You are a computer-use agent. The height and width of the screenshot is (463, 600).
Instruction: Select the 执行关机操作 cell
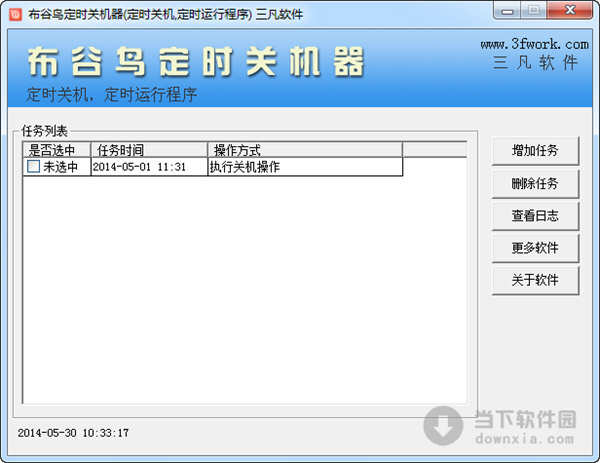click(x=305, y=167)
